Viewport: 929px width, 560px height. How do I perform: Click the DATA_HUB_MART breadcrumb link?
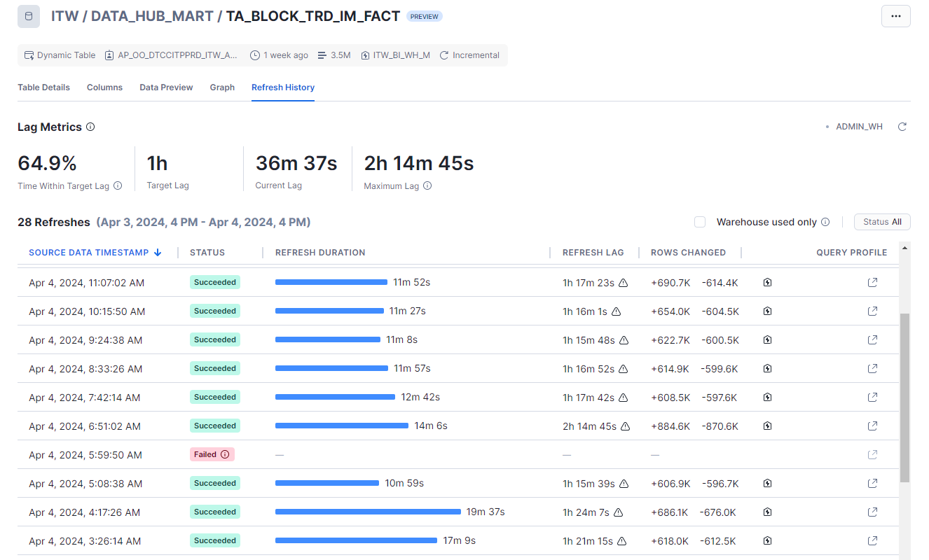[x=152, y=16]
